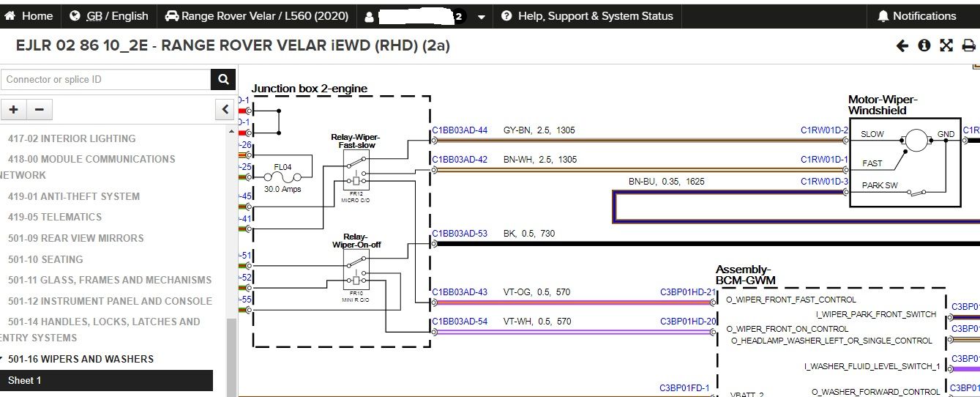Click connector C1BB03AD-43

(460, 292)
